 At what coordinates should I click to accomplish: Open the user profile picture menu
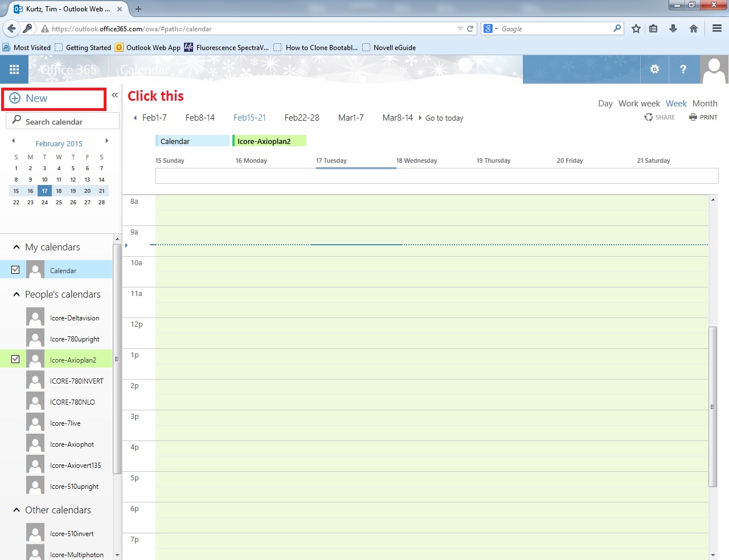tap(714, 69)
